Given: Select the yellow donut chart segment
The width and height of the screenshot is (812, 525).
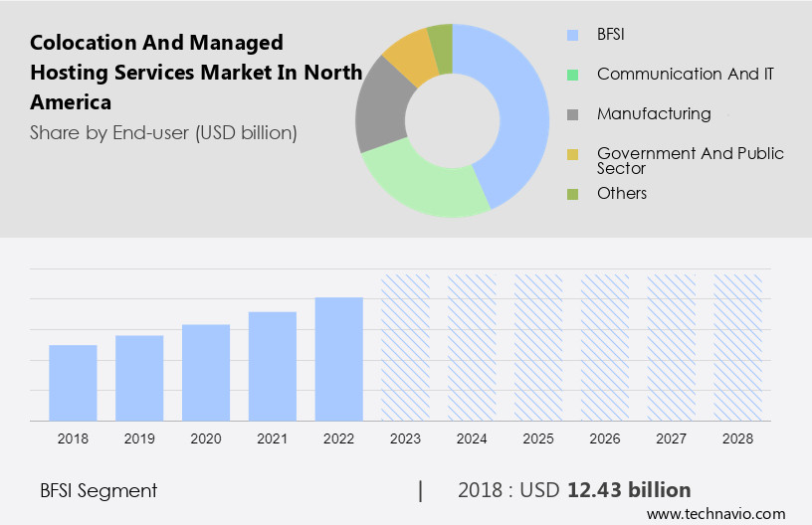Looking at the screenshot, I should coord(408,56).
